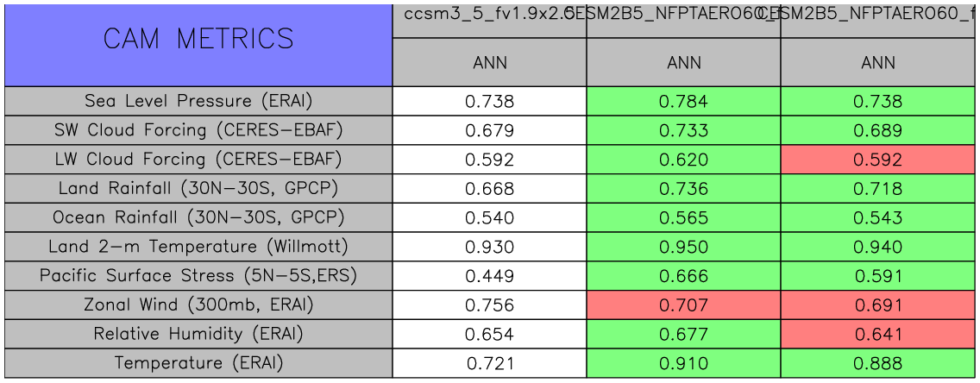This screenshot has width=980, height=383.
Task: Click the Land 2-m Temperature (Willmott) label
Action: 198,247
